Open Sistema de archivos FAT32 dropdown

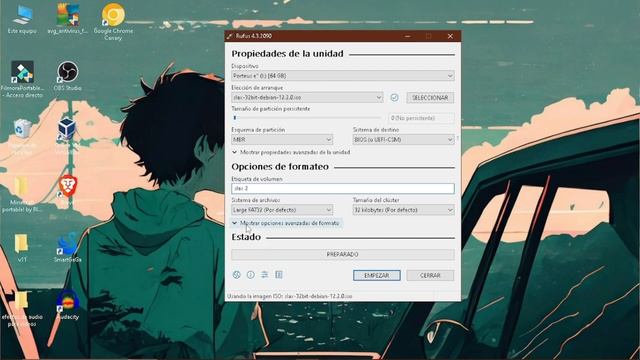coord(282,210)
